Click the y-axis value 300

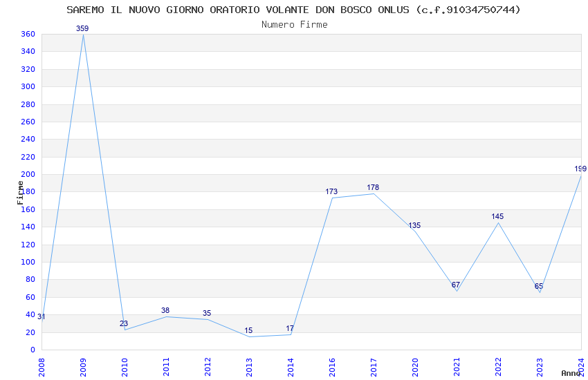[x=28, y=86]
